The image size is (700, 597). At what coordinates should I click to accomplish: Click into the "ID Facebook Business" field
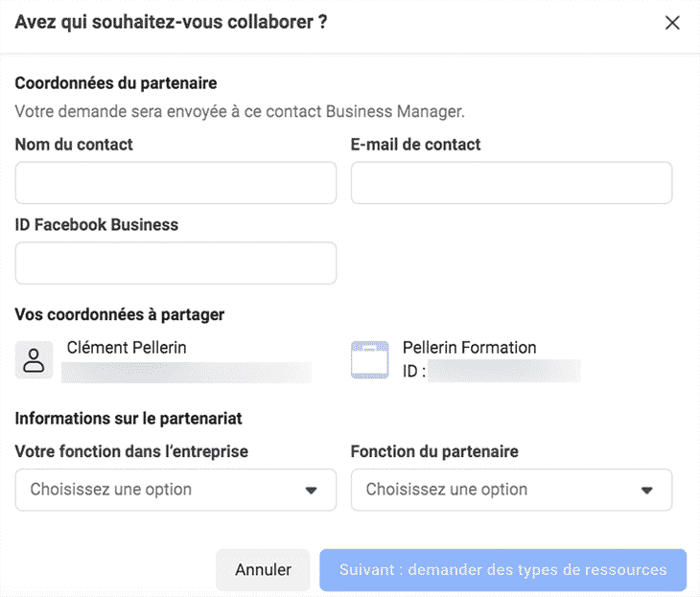click(x=175, y=264)
